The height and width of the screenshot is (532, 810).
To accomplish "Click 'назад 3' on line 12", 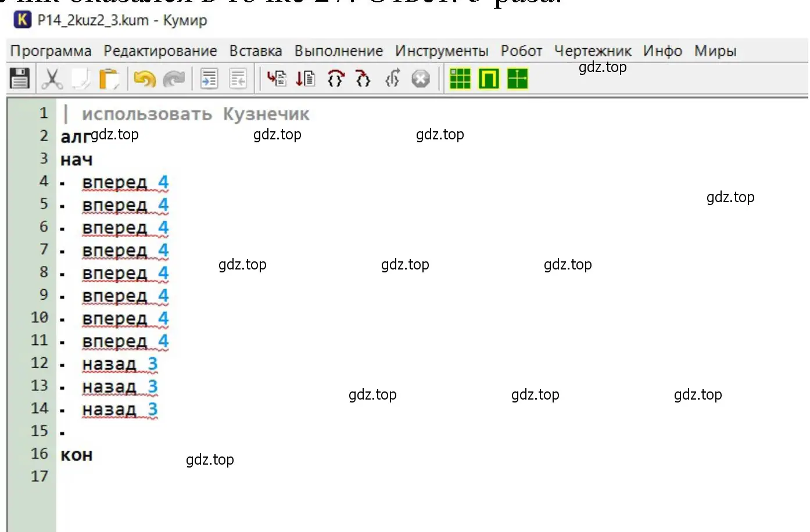I will click(x=120, y=364).
